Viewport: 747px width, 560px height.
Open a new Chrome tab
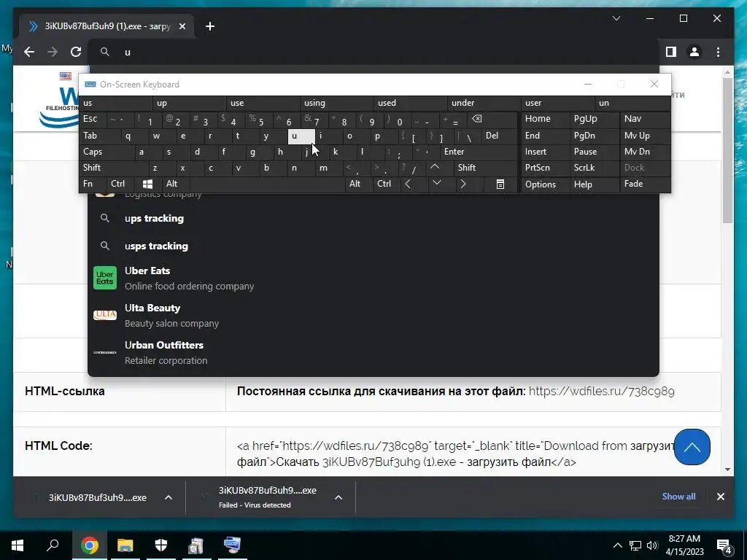pos(210,26)
